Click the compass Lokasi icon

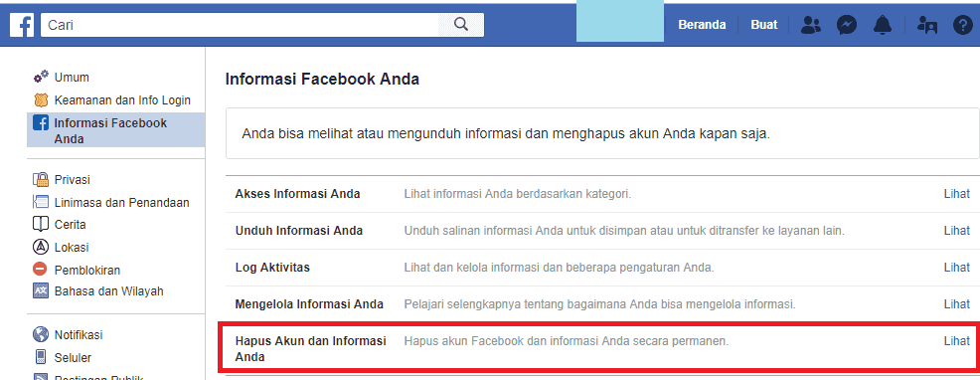click(x=41, y=247)
